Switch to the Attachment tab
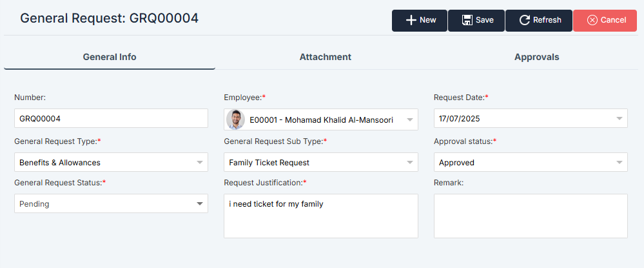Screen dimensions: 644x268 325,57
